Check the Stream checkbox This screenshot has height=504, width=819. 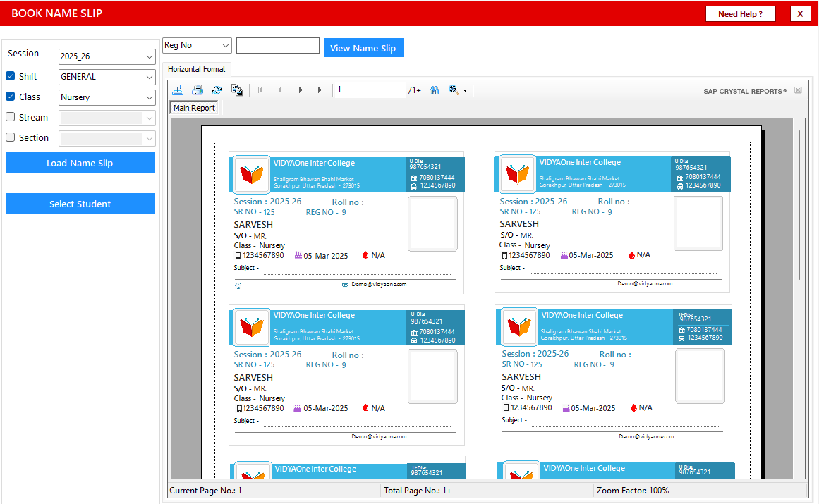coord(11,117)
